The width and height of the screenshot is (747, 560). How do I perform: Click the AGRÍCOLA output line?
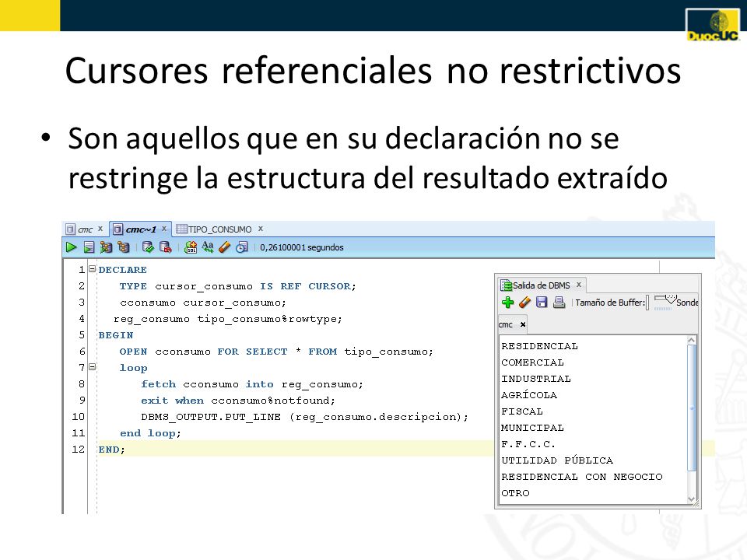529,395
